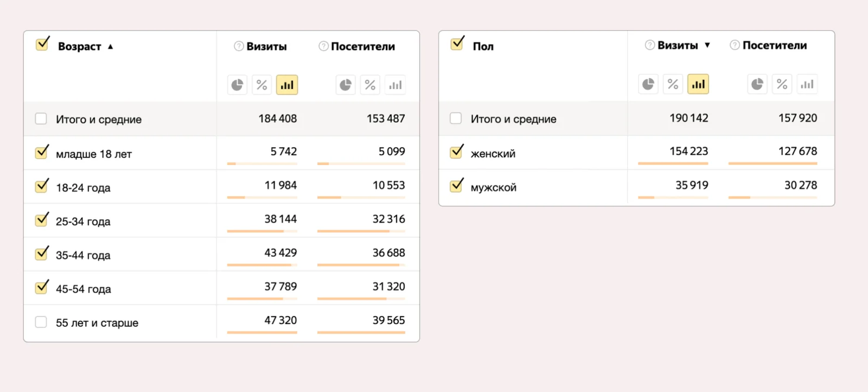
Task: Switch Посетители to percent view in Возраст table
Action: pyautogui.click(x=371, y=85)
